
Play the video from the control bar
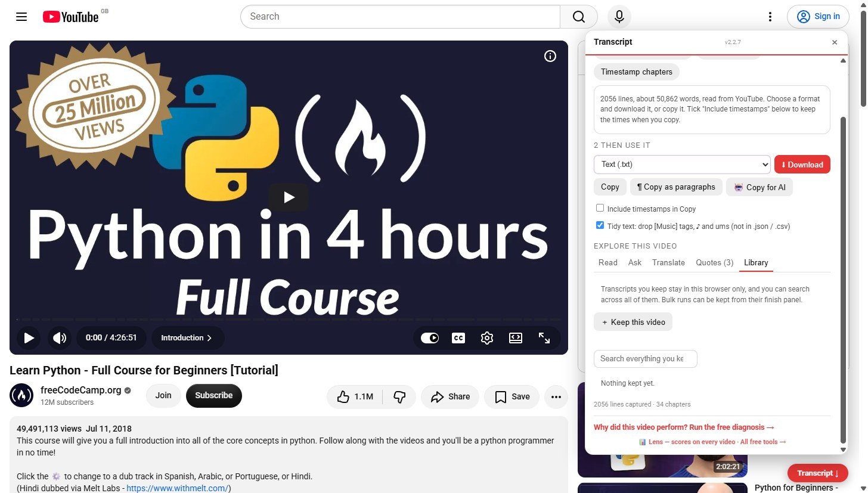[29, 338]
